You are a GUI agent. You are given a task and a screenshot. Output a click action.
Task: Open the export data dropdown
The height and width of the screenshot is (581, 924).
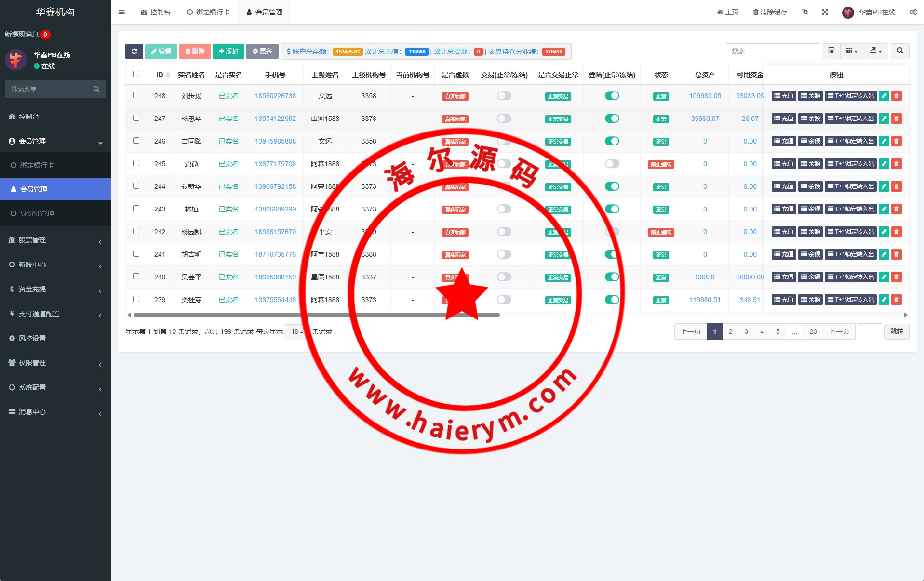tap(876, 51)
